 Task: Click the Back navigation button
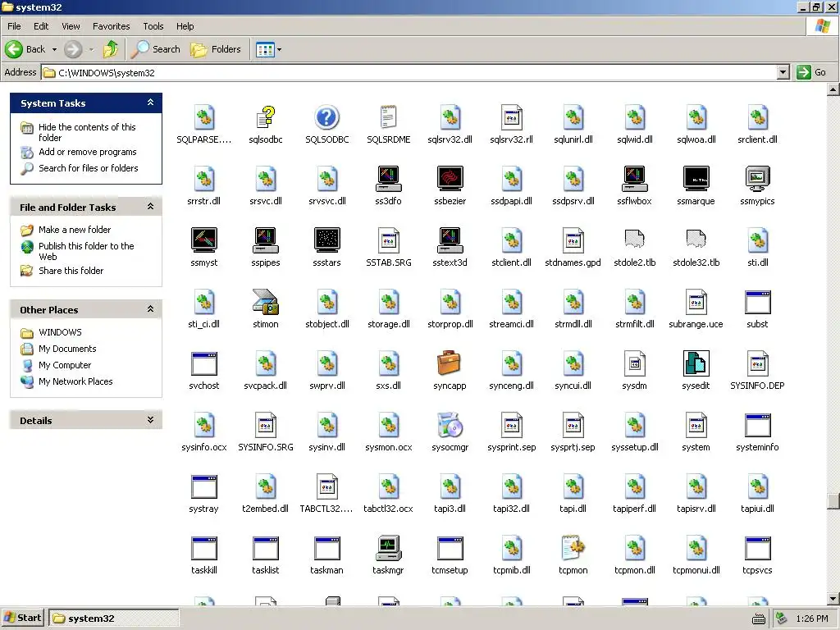(27, 49)
